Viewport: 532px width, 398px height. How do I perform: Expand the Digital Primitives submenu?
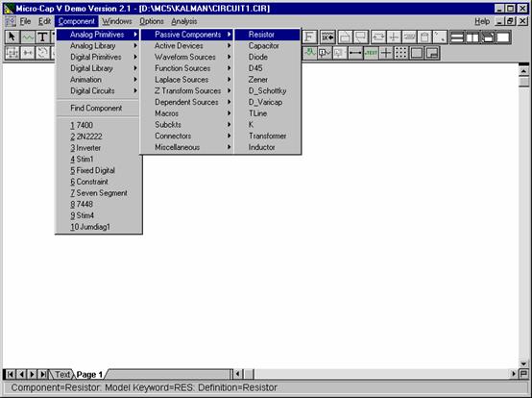click(98, 57)
